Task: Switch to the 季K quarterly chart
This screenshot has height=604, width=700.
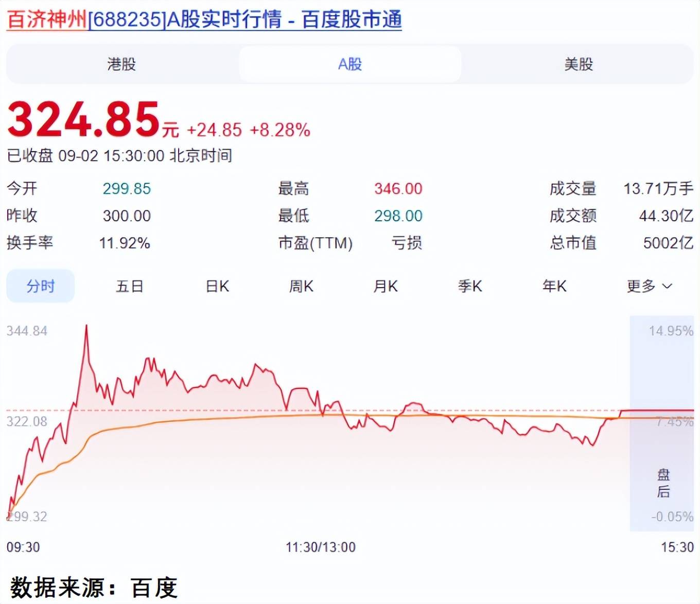Action: tap(469, 286)
